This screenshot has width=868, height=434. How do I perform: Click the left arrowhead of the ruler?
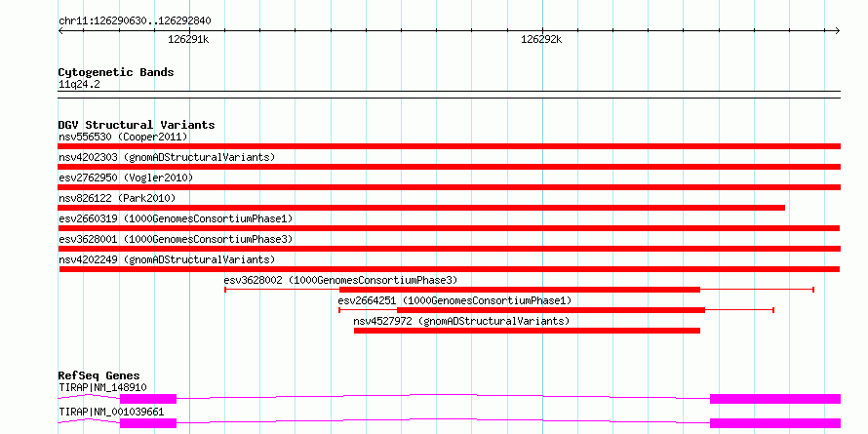point(60,30)
